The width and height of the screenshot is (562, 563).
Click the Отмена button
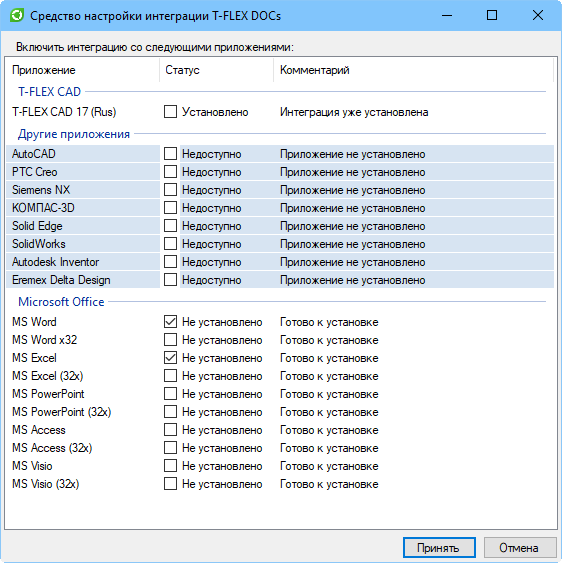point(520,548)
